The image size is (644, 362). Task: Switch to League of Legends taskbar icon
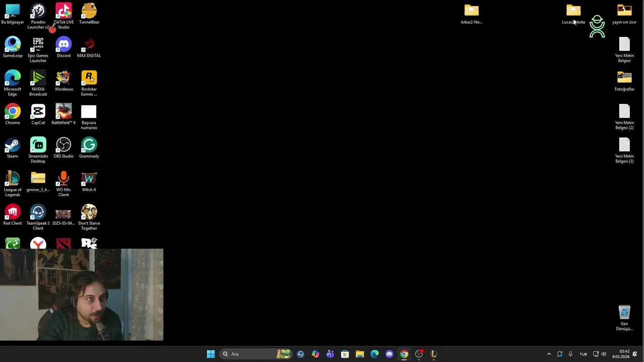coord(434,354)
